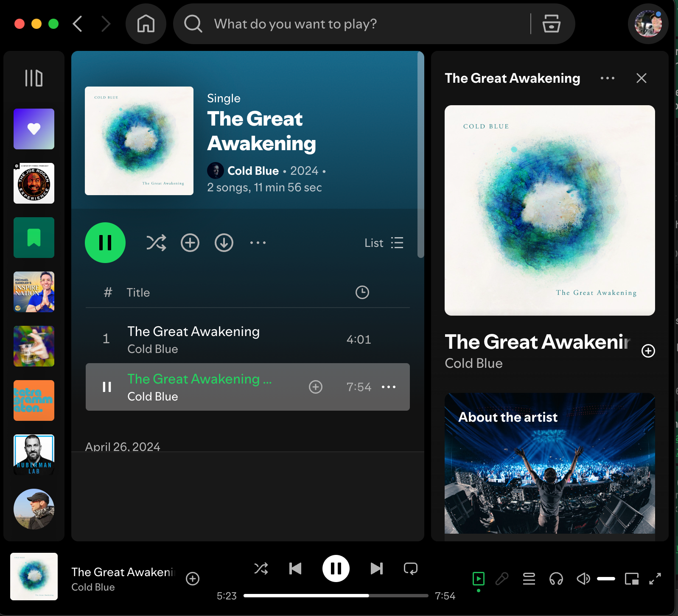Screen dimensions: 678x616
Task: Download the album
Action: click(x=224, y=243)
